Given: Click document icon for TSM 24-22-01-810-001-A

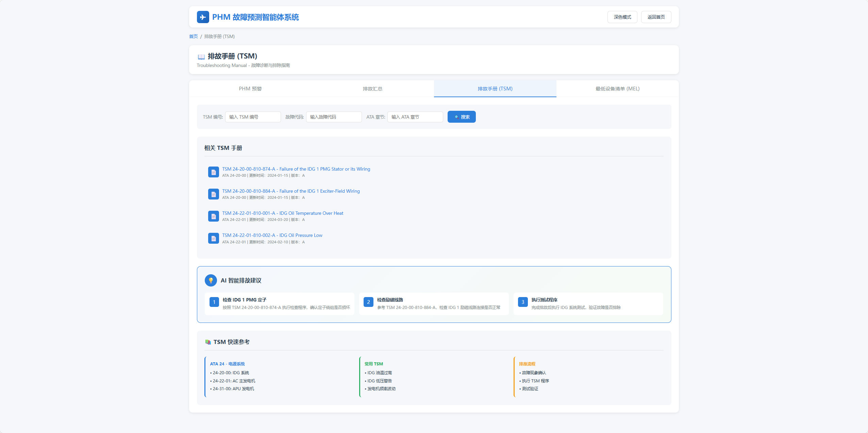Looking at the screenshot, I should click(x=214, y=216).
